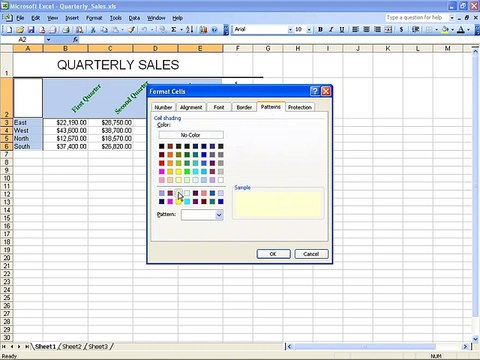Viewport: 480px width, 360px height.
Task: Click OK in Format Cells dialog
Action: (x=273, y=254)
